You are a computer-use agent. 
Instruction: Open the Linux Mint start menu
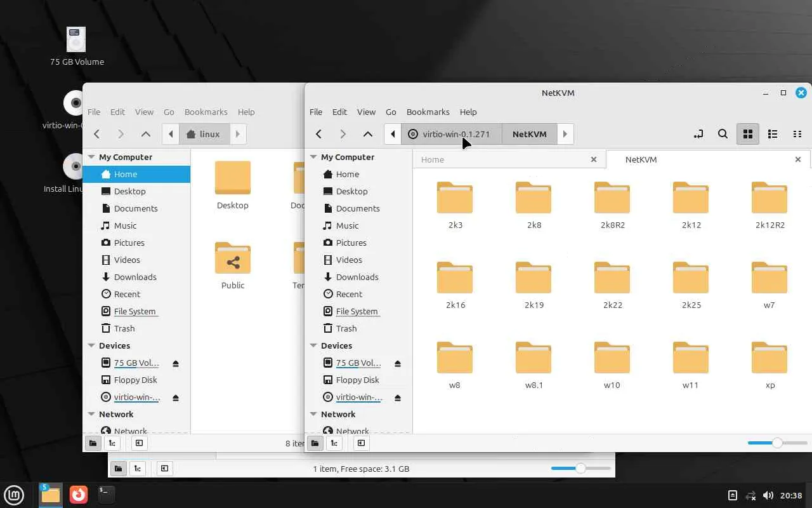pyautogui.click(x=14, y=495)
